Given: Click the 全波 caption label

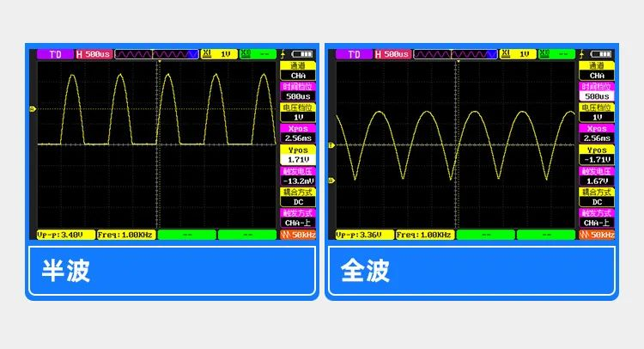Looking at the screenshot, I should click(x=365, y=271).
